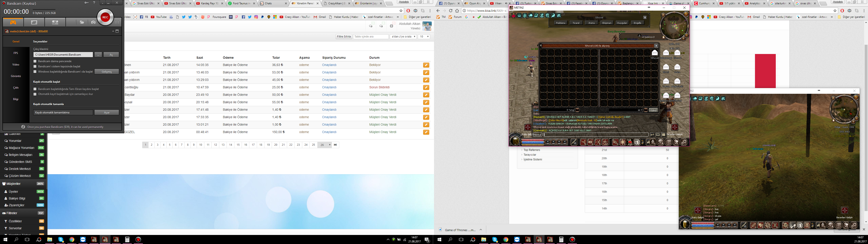Screen dimensions: 868x244
Task: Toggle 'zamanlayıcı kur' checkbox
Action: 35,94
